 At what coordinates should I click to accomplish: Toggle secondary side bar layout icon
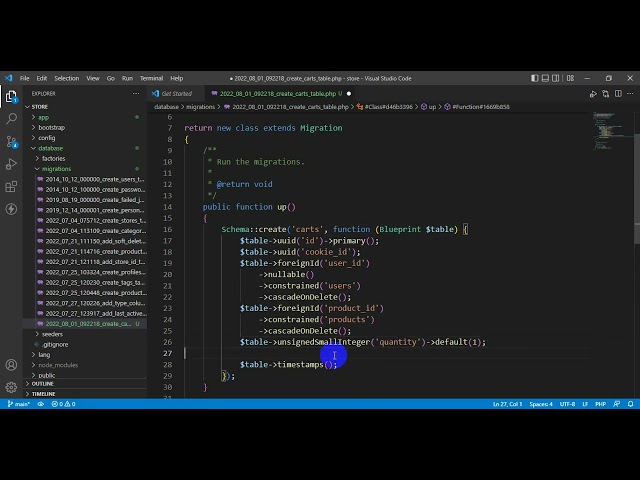tap(556, 78)
